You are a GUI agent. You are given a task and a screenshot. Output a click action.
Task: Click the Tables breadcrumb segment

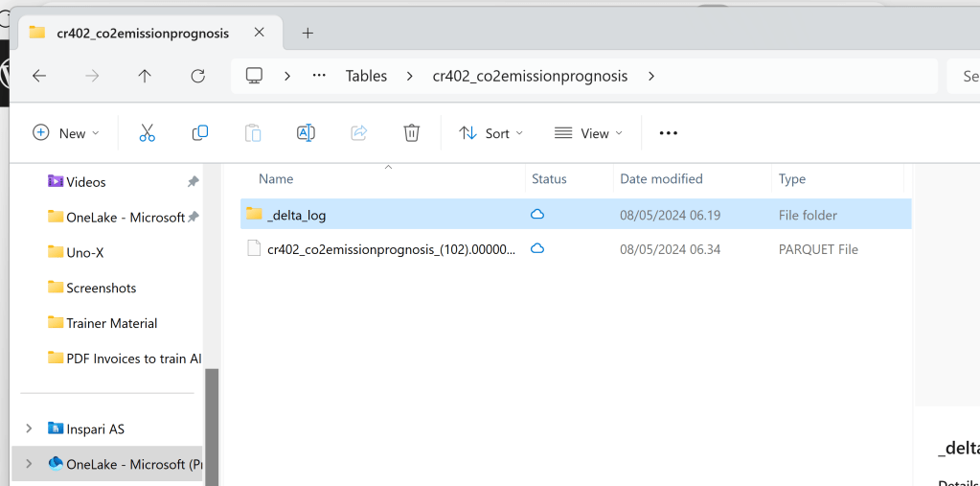tap(366, 76)
